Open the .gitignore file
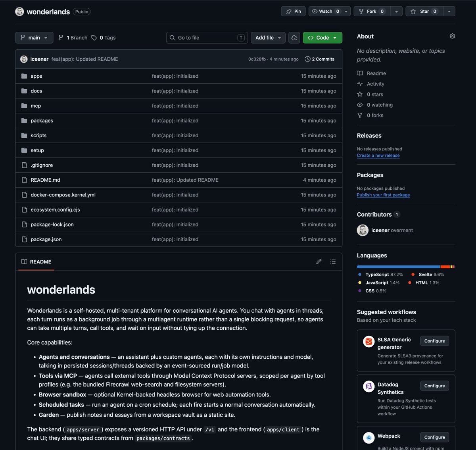The image size is (476, 450). [42, 165]
